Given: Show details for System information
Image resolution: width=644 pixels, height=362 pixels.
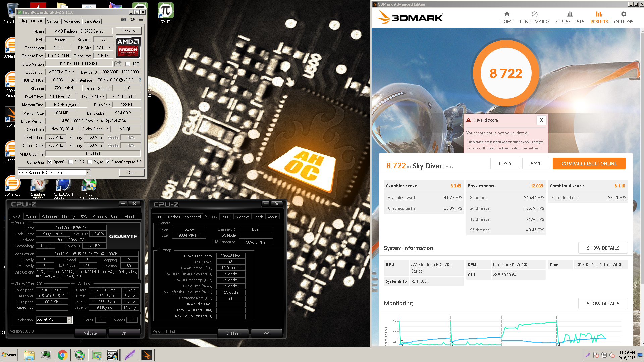Looking at the screenshot, I should click(603, 248).
